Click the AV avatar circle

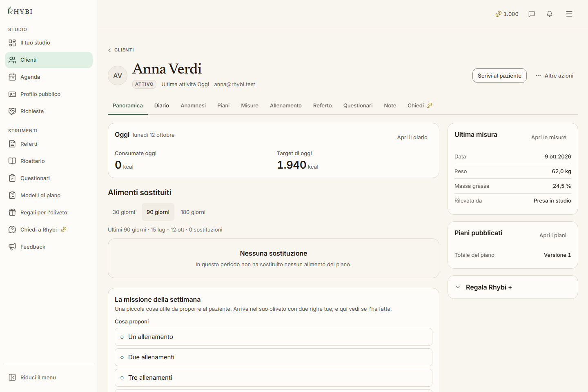(x=118, y=76)
